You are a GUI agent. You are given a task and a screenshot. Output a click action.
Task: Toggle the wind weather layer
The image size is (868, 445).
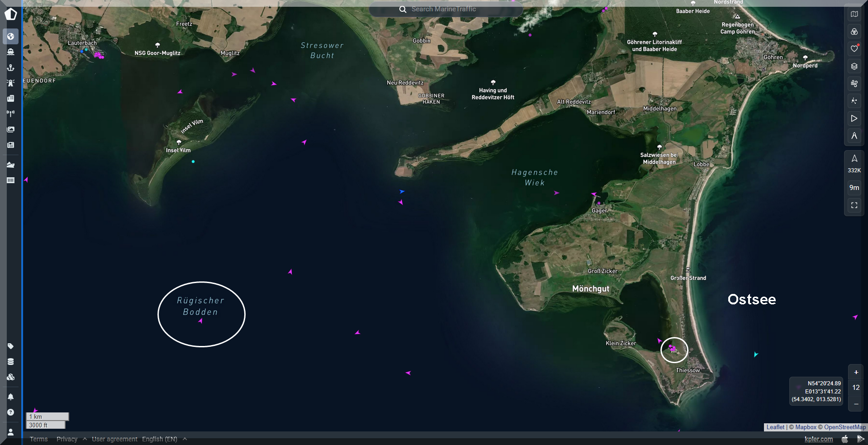(x=854, y=84)
